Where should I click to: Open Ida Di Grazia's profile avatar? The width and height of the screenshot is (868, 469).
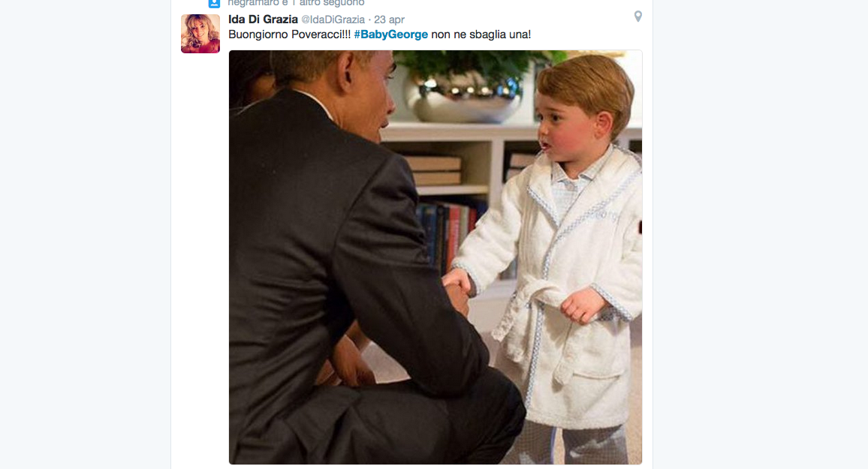[x=200, y=34]
